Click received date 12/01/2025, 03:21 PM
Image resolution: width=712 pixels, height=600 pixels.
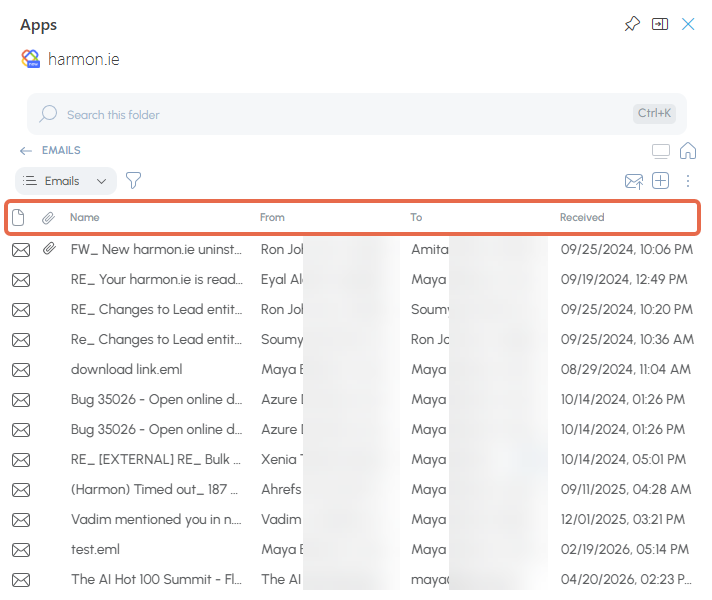pos(623,519)
